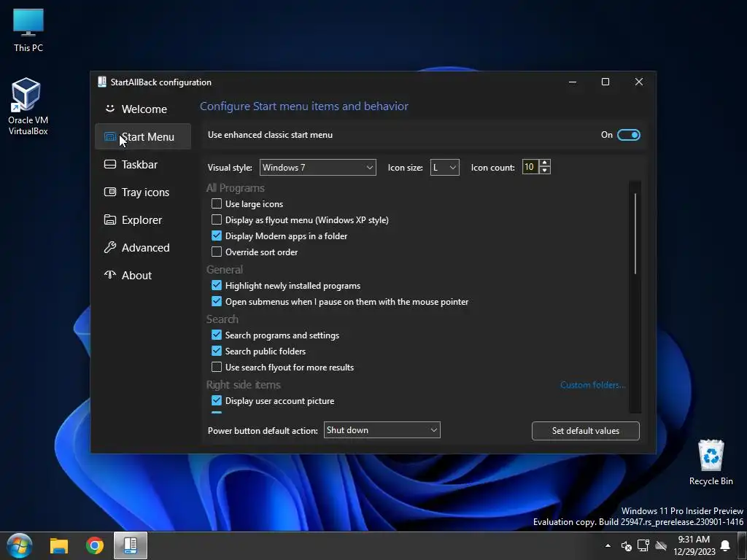Switch to the Explorer settings page
Screen dimensions: 747x560
point(143,219)
